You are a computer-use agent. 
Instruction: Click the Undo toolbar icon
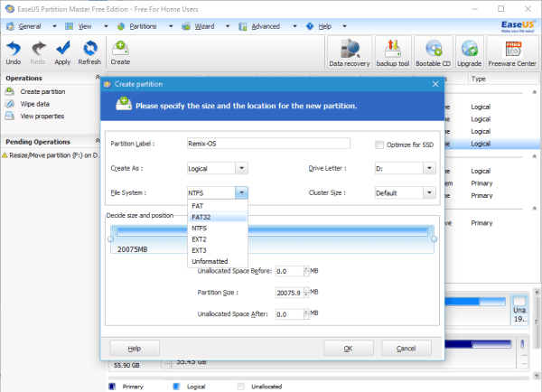[14, 52]
